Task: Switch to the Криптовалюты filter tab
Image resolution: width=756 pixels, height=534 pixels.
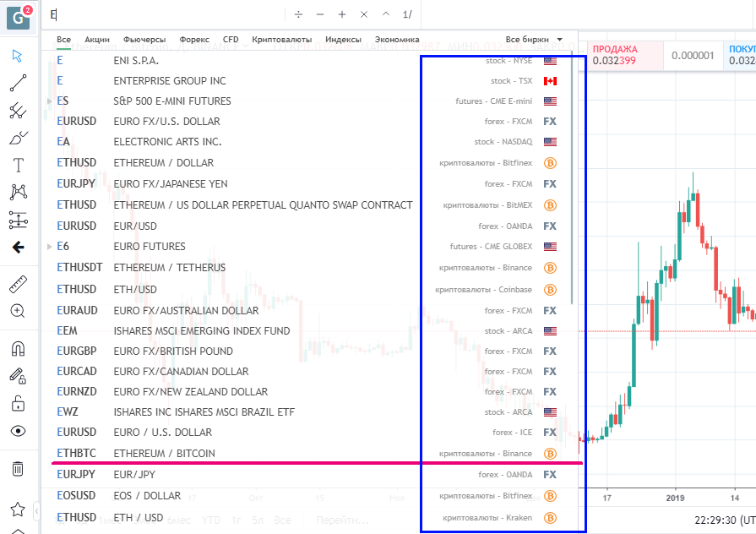Action: 281,40
